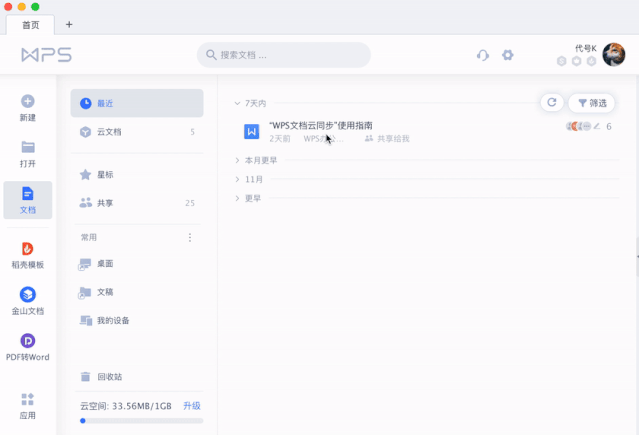
Task: Click the settings gear icon
Action: click(x=508, y=55)
